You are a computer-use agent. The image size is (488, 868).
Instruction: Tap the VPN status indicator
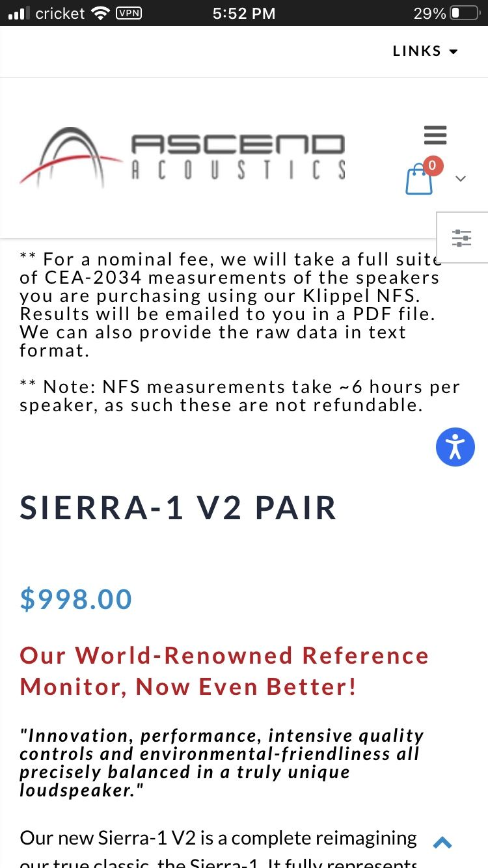point(128,13)
